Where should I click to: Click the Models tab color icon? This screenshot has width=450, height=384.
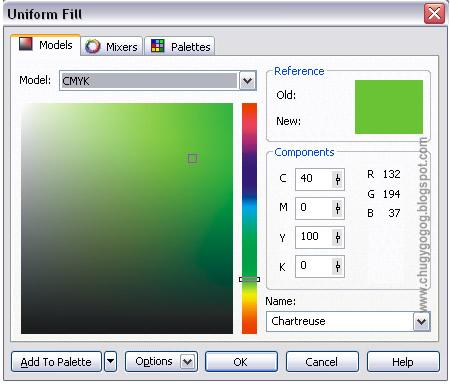click(x=26, y=44)
